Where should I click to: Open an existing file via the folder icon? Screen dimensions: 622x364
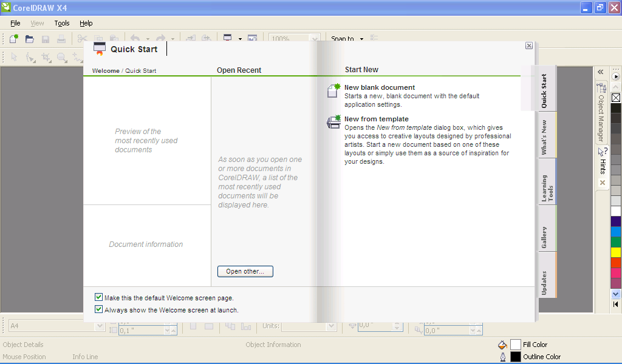pyautogui.click(x=29, y=38)
